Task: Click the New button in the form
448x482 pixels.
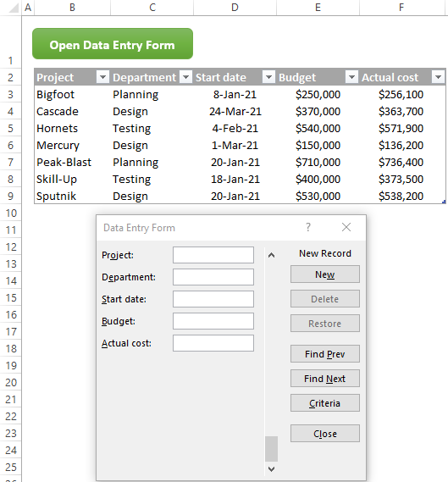Action: pyautogui.click(x=325, y=274)
